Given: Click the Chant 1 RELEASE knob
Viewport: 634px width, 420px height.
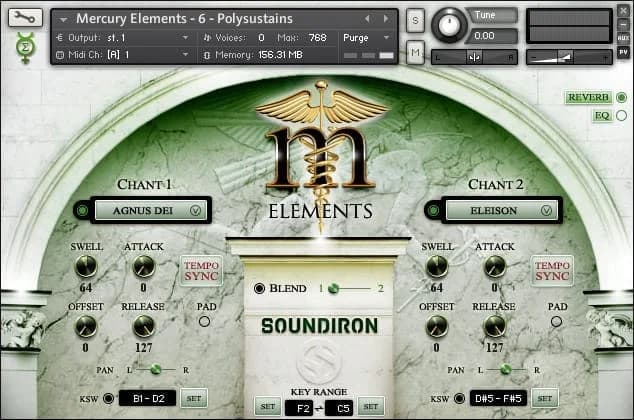Looking at the screenshot, I should pyautogui.click(x=144, y=327).
